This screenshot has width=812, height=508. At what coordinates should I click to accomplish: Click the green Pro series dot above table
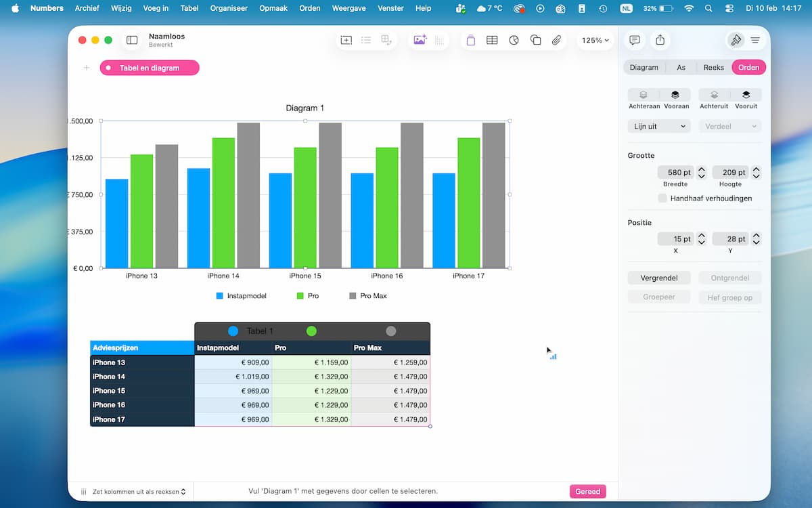click(311, 331)
